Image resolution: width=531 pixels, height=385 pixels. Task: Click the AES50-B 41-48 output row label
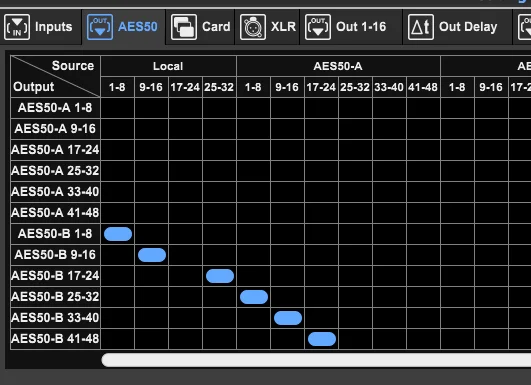pos(55,339)
